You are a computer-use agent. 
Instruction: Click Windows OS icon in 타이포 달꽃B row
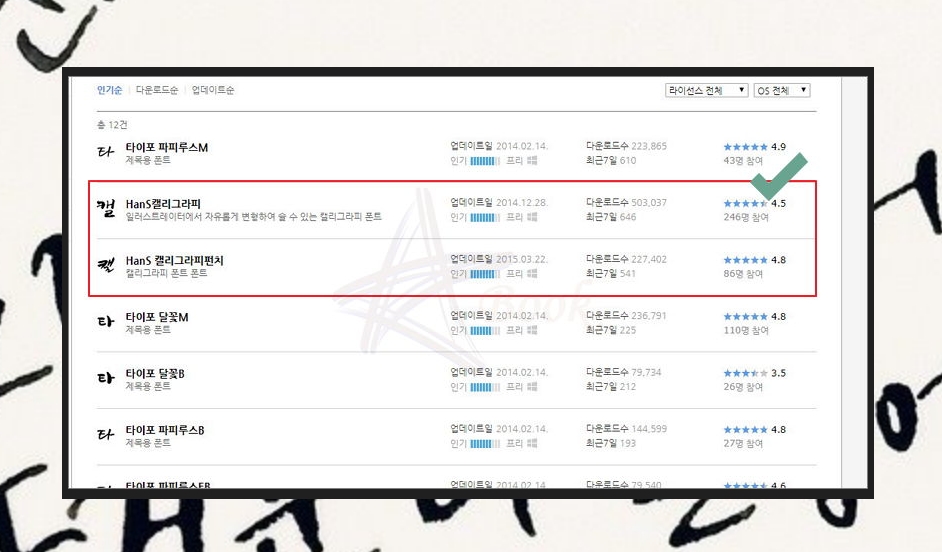tap(532, 386)
